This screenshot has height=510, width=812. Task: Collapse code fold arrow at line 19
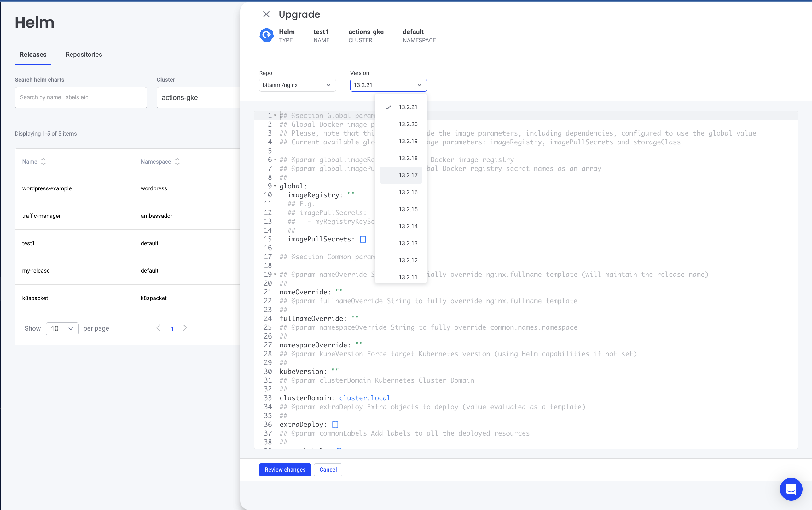coord(275,274)
